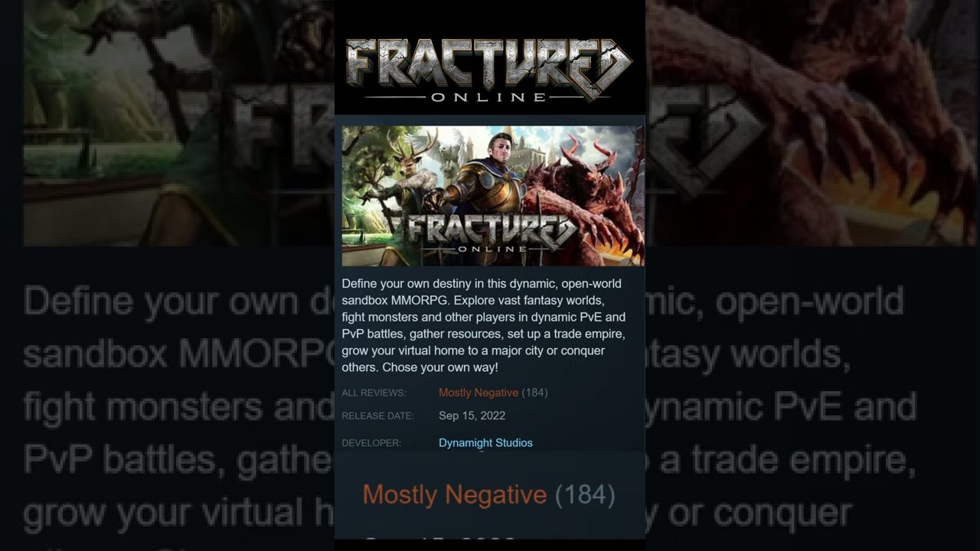
Task: Click the Fractured logo inside the capsule image
Action: pyautogui.click(x=493, y=233)
